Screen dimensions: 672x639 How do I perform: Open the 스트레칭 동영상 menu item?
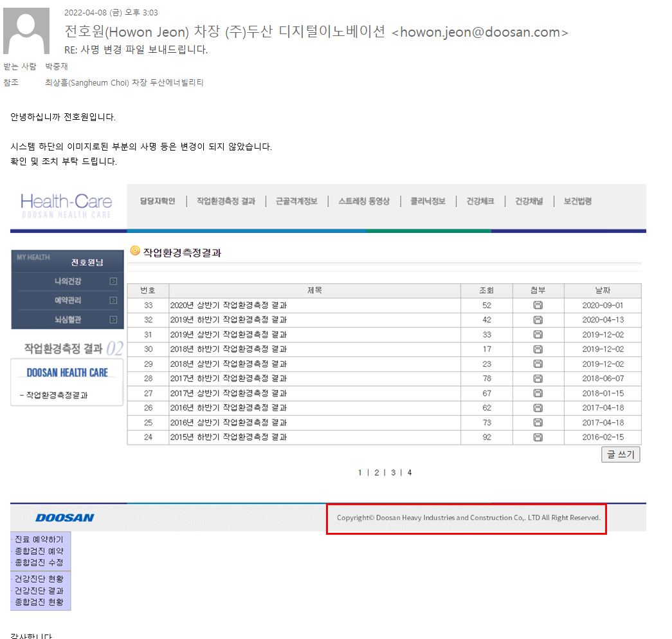364,201
